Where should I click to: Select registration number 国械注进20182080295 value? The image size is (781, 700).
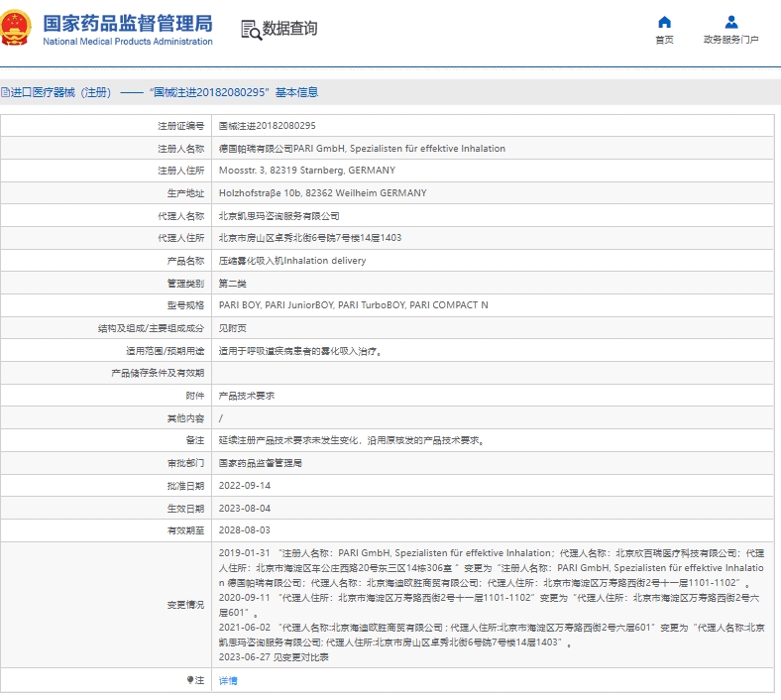[x=267, y=126]
